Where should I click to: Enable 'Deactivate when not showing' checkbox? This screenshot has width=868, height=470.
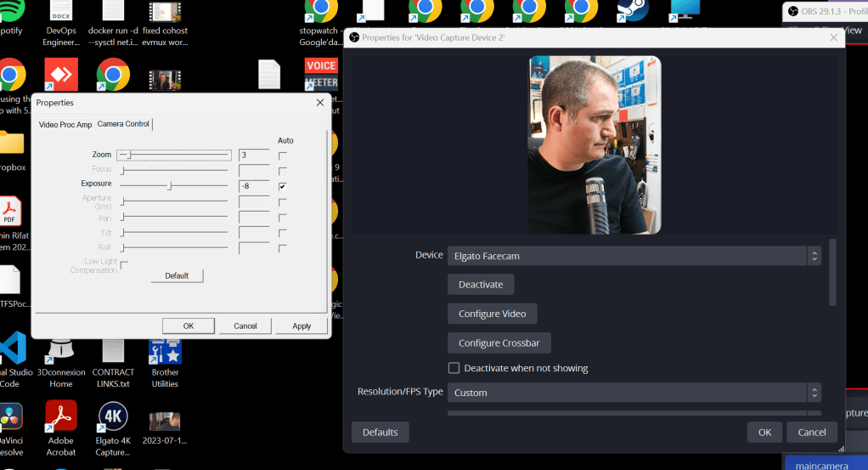tap(454, 368)
